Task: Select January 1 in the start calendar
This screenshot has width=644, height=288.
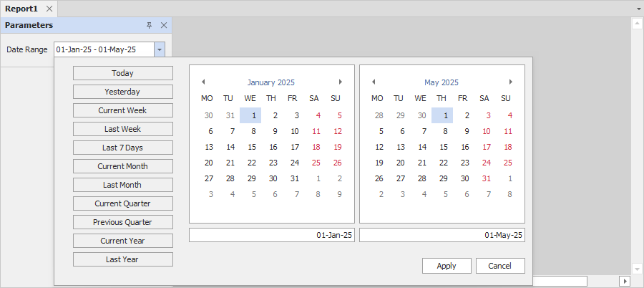Action: [250, 115]
